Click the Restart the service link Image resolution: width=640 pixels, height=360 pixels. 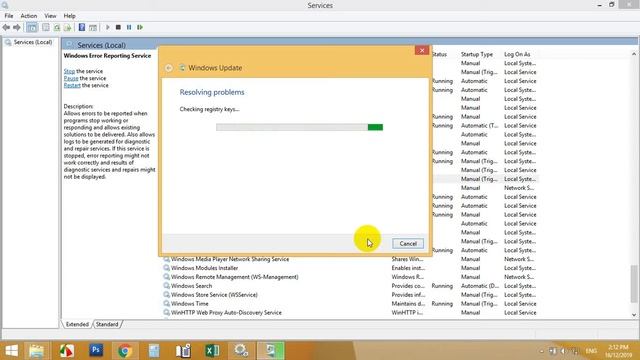[x=72, y=85]
